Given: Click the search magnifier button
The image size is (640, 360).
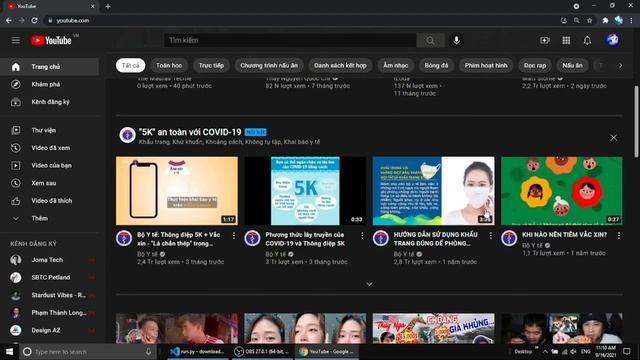Looking at the screenshot, I should coord(430,40).
